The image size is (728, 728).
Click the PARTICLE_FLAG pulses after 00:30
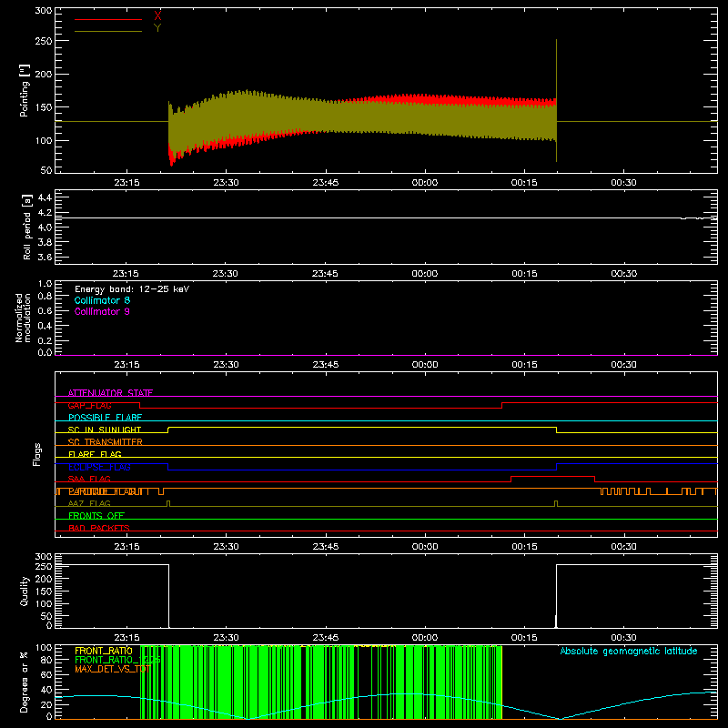(x=658, y=491)
